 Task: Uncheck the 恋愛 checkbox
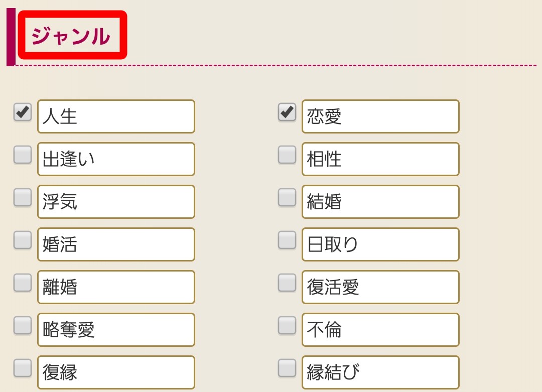(x=287, y=112)
